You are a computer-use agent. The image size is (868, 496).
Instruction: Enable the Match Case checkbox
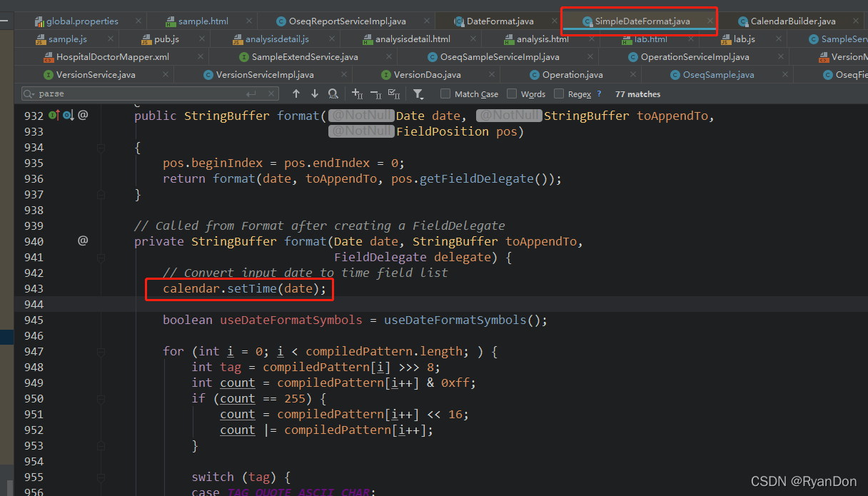coord(445,93)
